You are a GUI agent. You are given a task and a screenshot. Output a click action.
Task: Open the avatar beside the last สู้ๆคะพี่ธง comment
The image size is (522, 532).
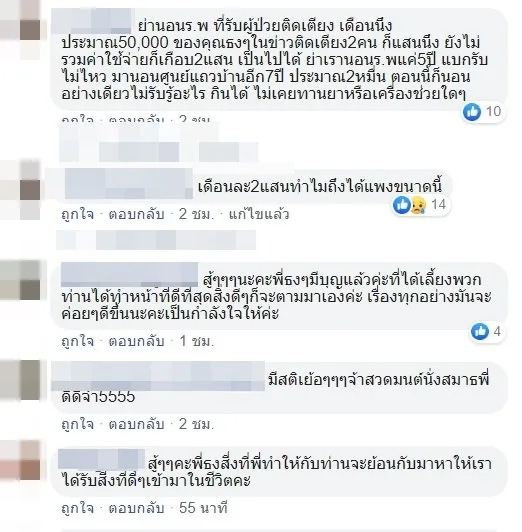pyautogui.click(x=20, y=460)
